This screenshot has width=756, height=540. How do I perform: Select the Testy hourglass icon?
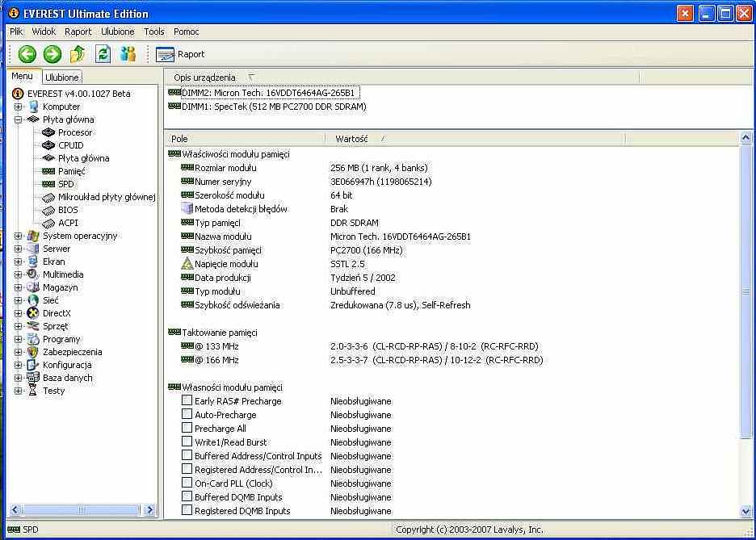33,391
